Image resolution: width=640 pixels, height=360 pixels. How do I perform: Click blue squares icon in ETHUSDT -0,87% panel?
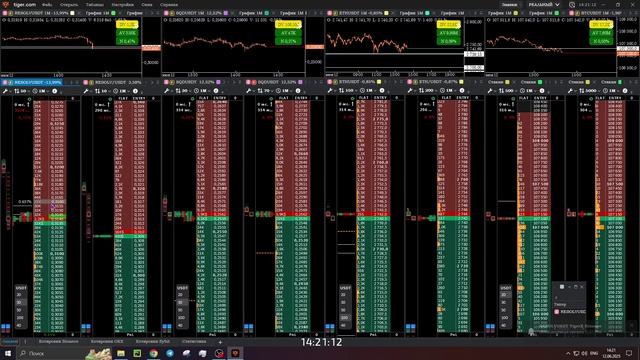410,327
